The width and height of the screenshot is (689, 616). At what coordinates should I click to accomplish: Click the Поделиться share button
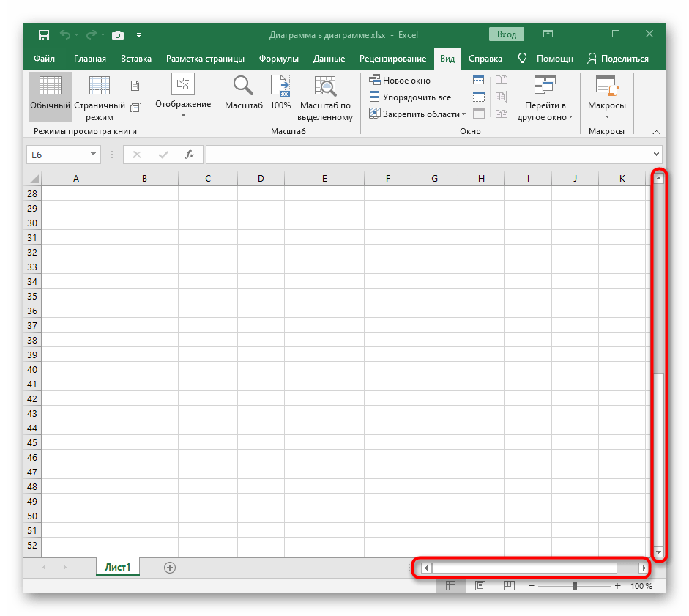pyautogui.click(x=618, y=59)
